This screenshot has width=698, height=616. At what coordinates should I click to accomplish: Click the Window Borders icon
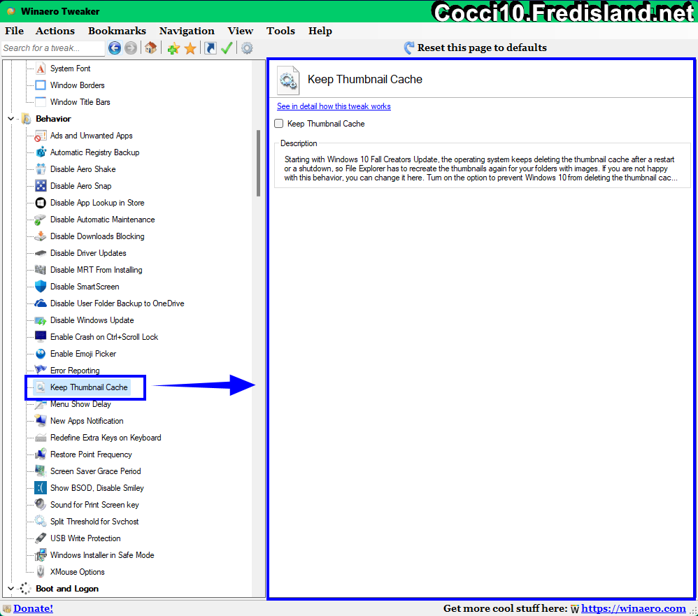pyautogui.click(x=41, y=85)
